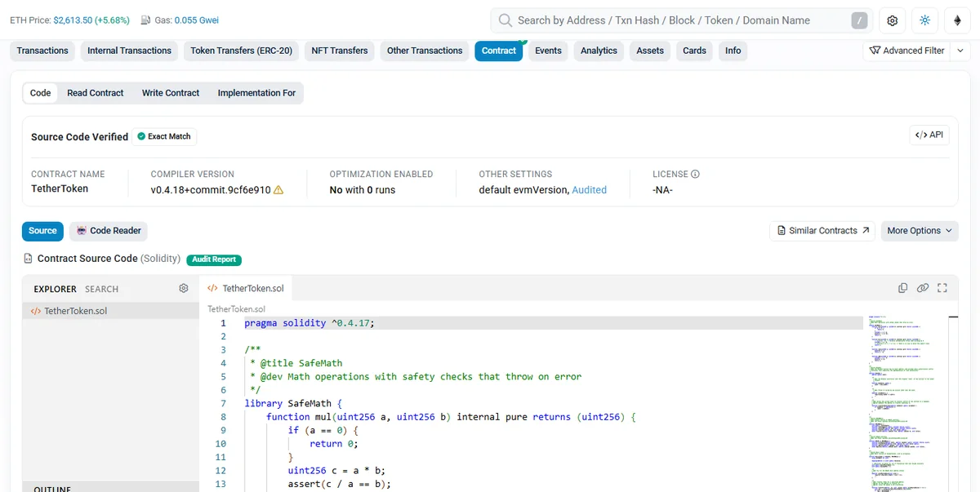Select the EXPLORER panel tab
This screenshot has height=492, width=980.
point(56,289)
